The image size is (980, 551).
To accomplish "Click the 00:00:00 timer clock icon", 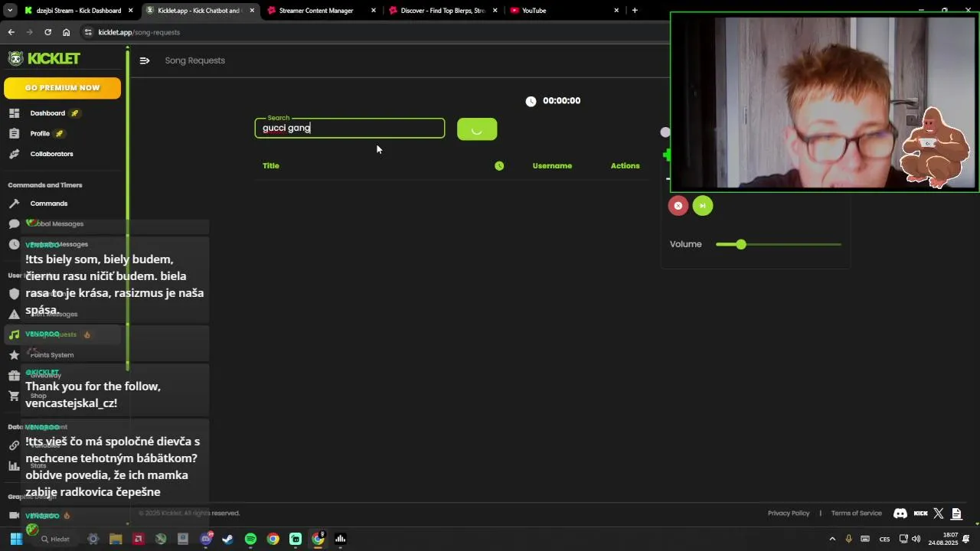I will pos(531,101).
